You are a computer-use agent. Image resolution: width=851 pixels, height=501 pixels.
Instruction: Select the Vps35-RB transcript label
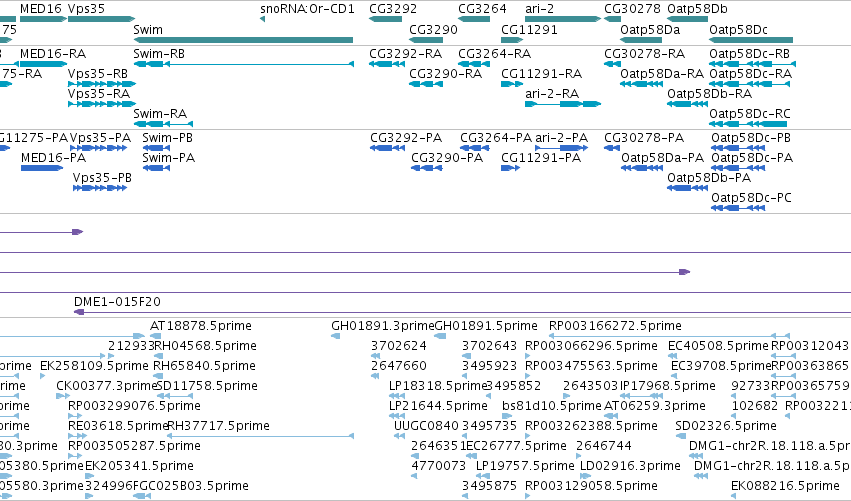pyautogui.click(x=98, y=74)
